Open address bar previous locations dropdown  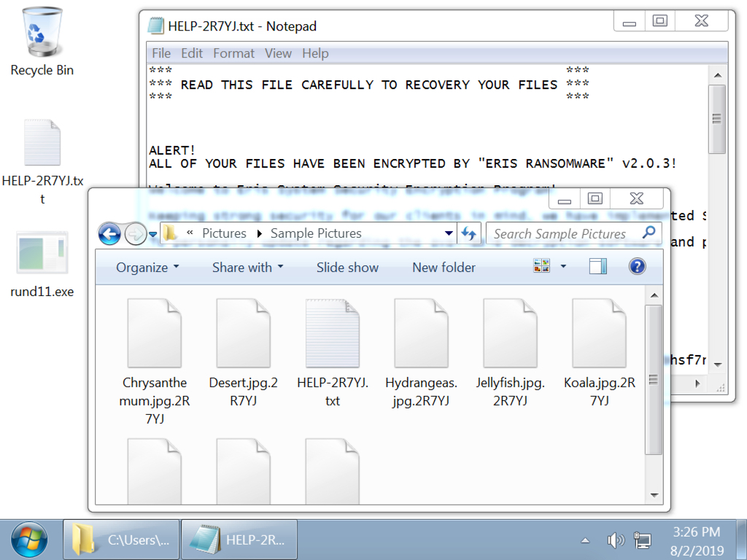(x=449, y=233)
